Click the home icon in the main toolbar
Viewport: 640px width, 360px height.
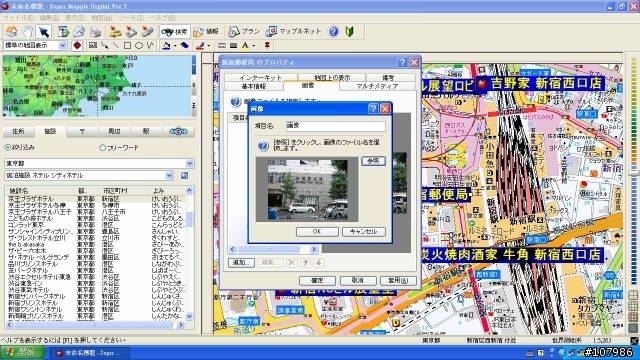(x=11, y=31)
